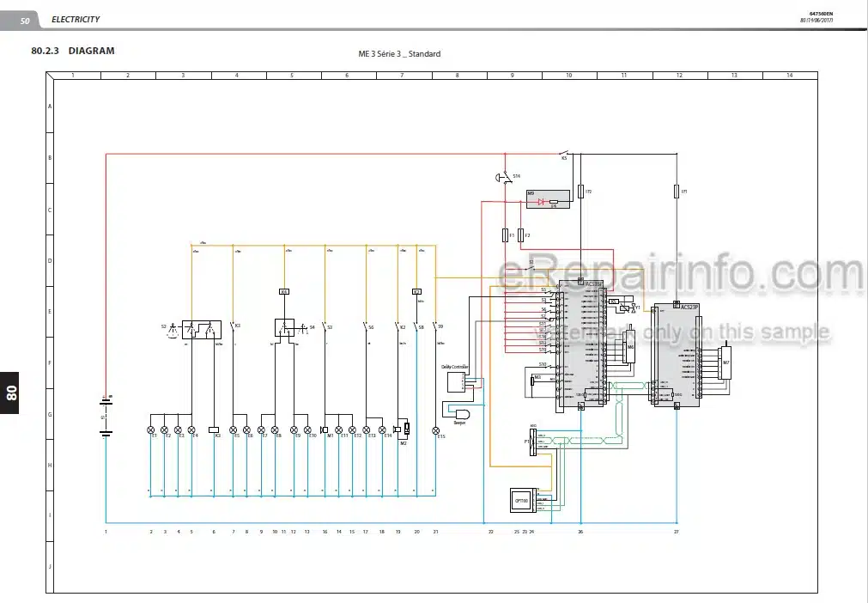Screen dimensions: 868x603
Task: Click the document reference 647560EN
Action: [821, 14]
